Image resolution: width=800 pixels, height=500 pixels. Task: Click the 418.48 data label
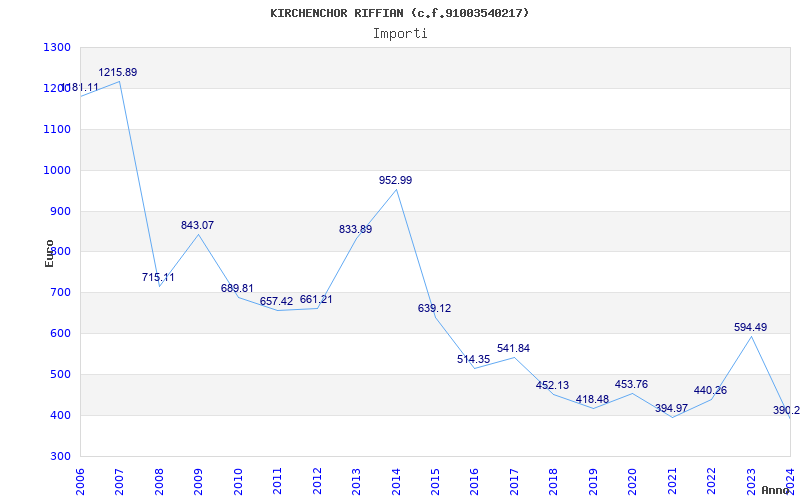[x=592, y=399]
